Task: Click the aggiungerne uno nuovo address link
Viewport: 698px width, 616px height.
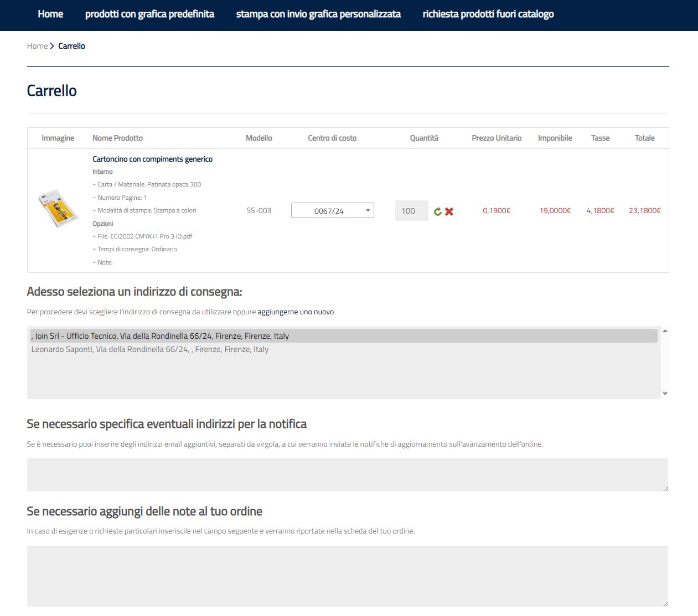Action: (296, 312)
